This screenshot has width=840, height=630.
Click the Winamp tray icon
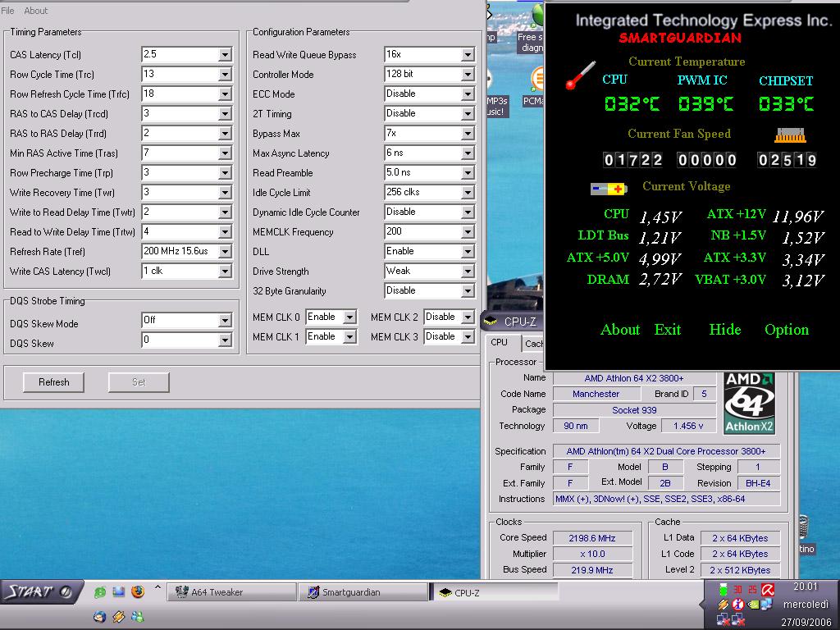tap(724, 605)
